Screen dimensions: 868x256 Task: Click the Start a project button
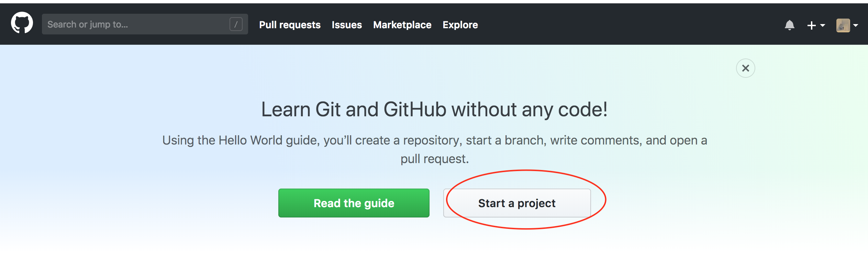[x=517, y=203]
